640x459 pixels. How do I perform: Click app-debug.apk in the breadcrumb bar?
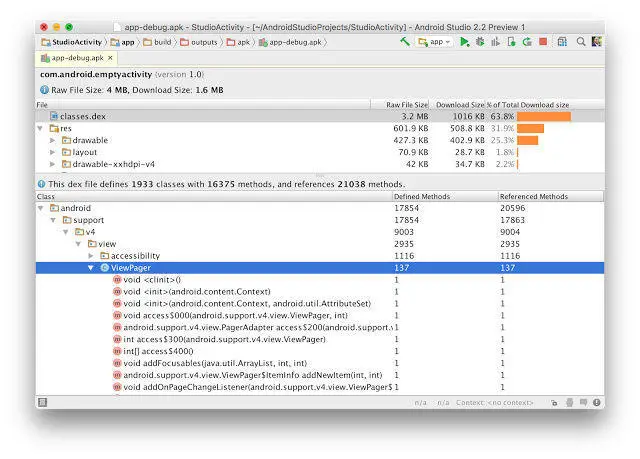coord(290,42)
